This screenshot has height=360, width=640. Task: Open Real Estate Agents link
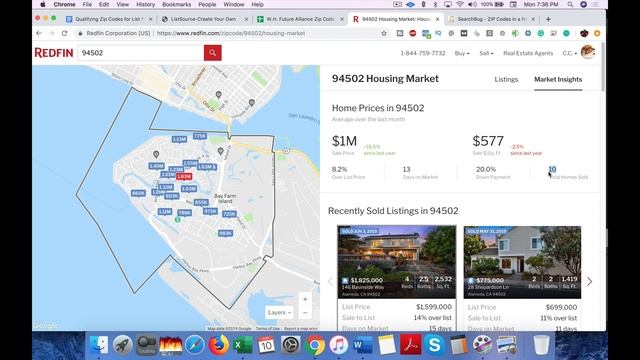(x=528, y=53)
